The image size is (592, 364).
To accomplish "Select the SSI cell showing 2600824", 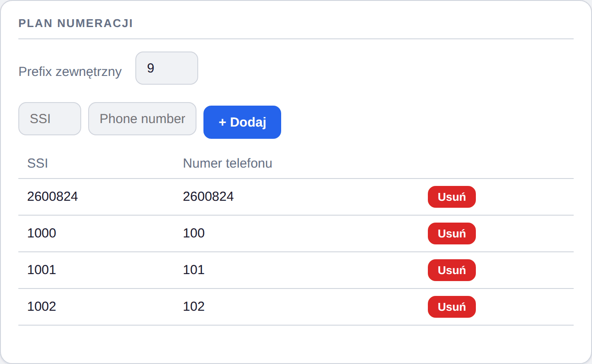I will point(52,196).
